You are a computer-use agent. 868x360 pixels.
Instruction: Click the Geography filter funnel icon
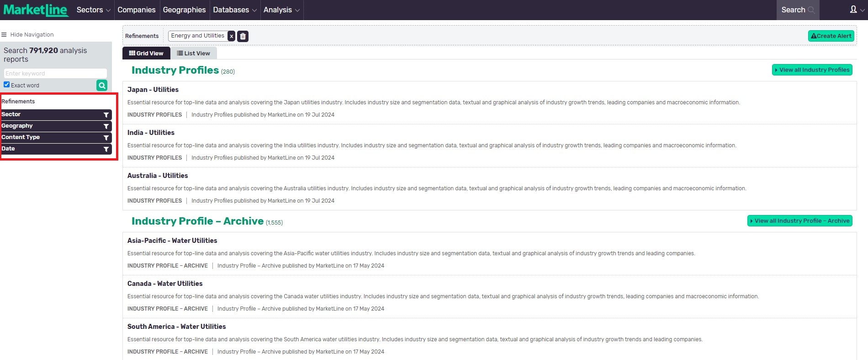pos(106,126)
